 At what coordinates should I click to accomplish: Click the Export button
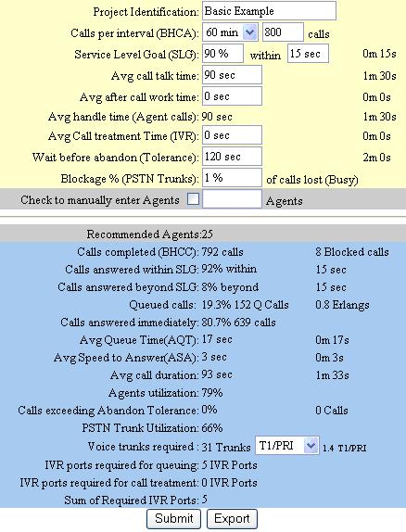(x=232, y=519)
